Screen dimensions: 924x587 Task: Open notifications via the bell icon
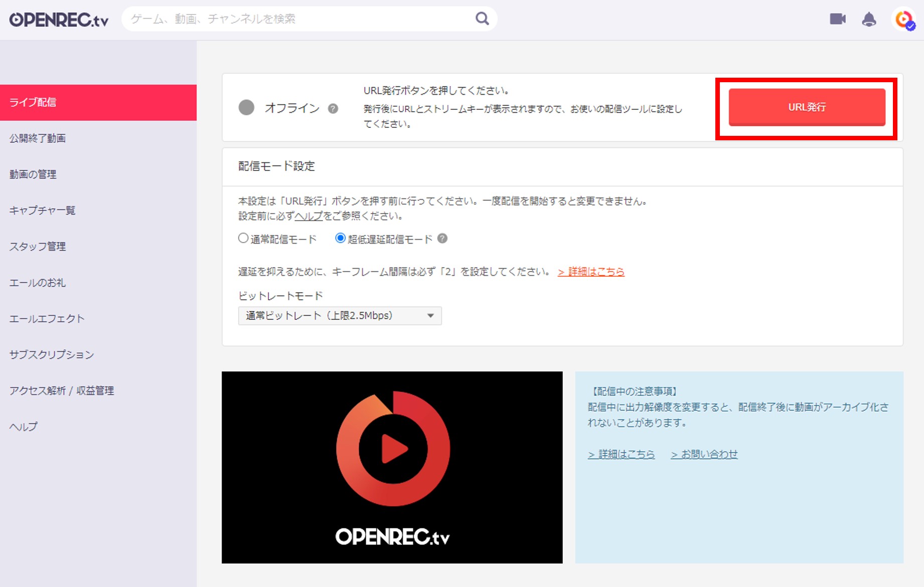[870, 19]
